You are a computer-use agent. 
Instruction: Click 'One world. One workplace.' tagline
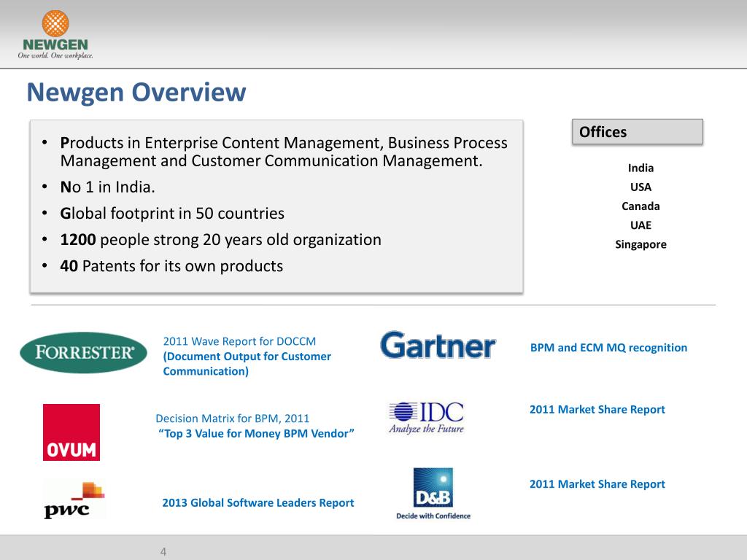point(55,55)
